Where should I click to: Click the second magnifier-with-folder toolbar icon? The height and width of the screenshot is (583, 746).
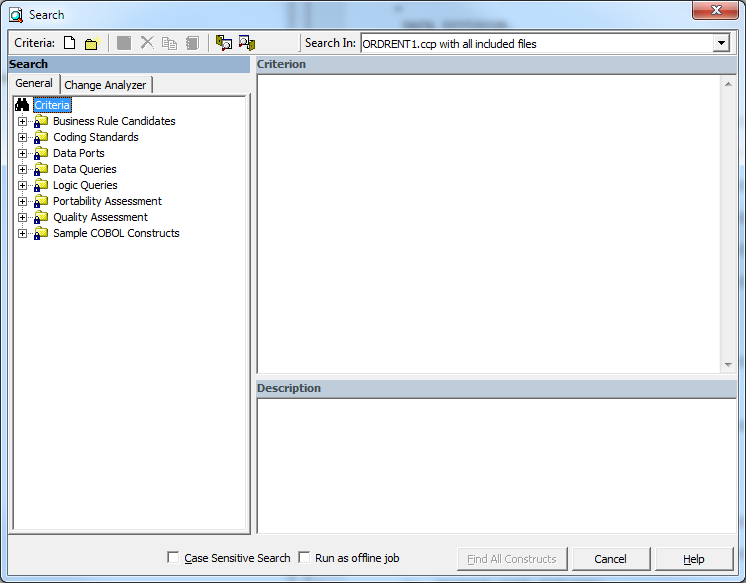(247, 43)
